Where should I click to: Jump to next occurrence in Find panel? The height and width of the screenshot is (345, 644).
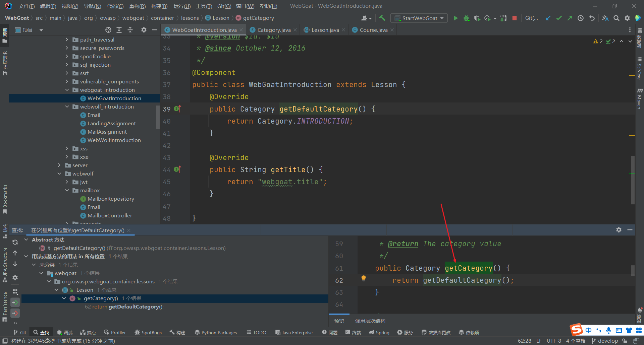pyautogui.click(x=15, y=264)
